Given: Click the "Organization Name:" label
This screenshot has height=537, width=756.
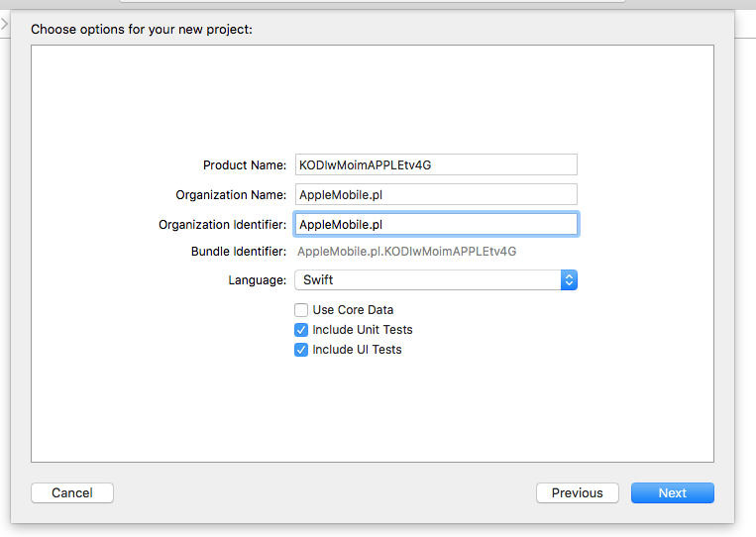Looking at the screenshot, I should click(x=231, y=195).
